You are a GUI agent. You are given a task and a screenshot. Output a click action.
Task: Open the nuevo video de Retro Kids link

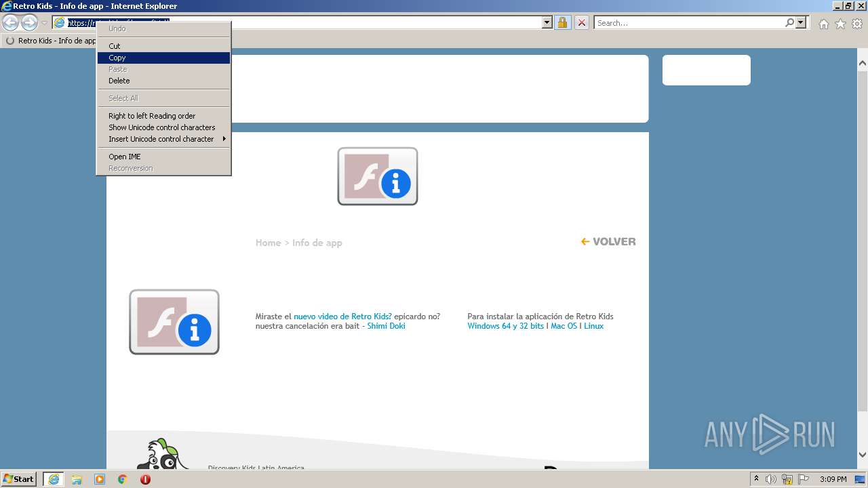coord(342,317)
